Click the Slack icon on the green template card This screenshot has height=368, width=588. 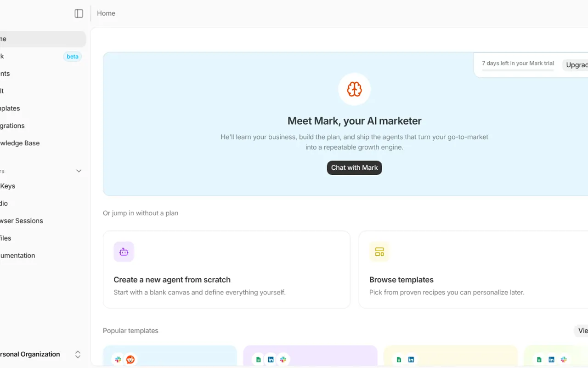pyautogui.click(x=564, y=360)
